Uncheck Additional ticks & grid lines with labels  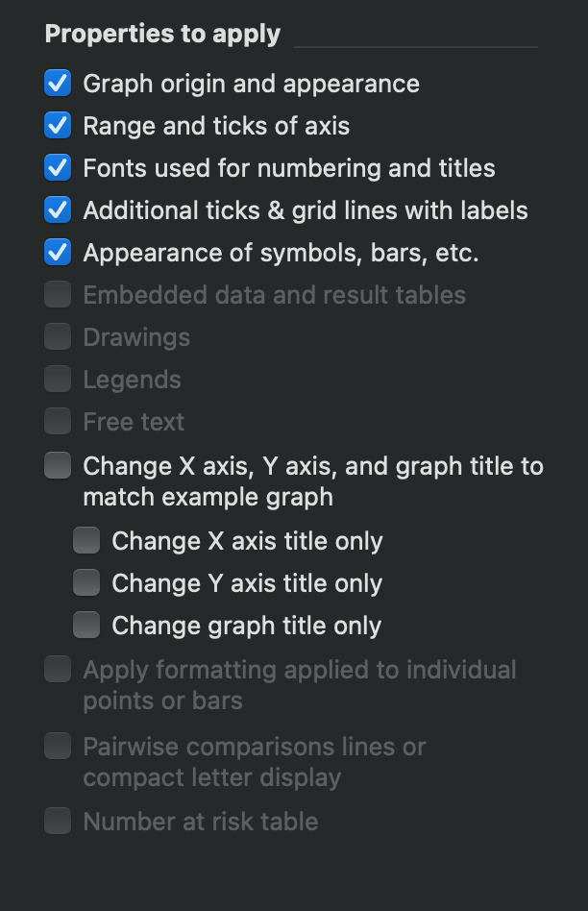pyautogui.click(x=57, y=210)
